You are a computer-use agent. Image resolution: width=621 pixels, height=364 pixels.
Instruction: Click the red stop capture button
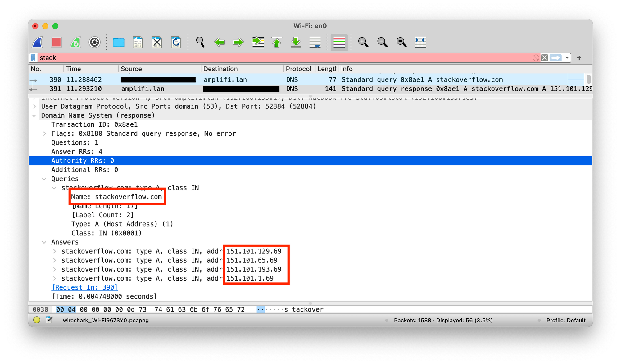pos(56,42)
